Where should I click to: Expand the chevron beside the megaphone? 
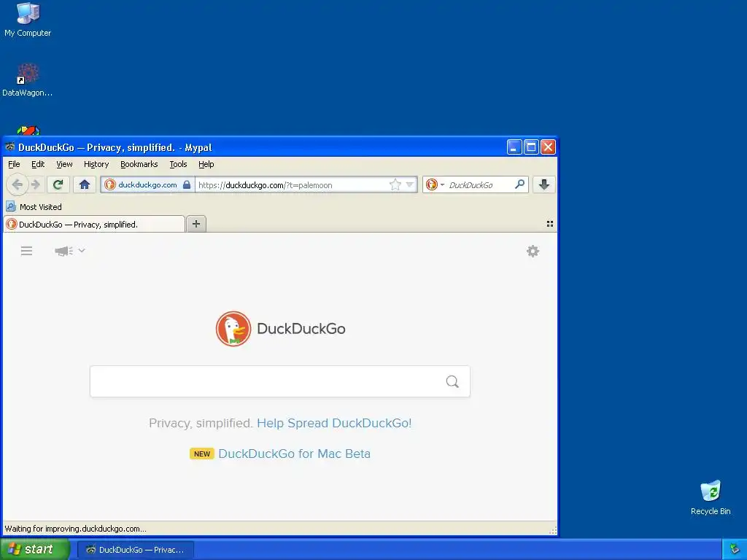tap(82, 251)
